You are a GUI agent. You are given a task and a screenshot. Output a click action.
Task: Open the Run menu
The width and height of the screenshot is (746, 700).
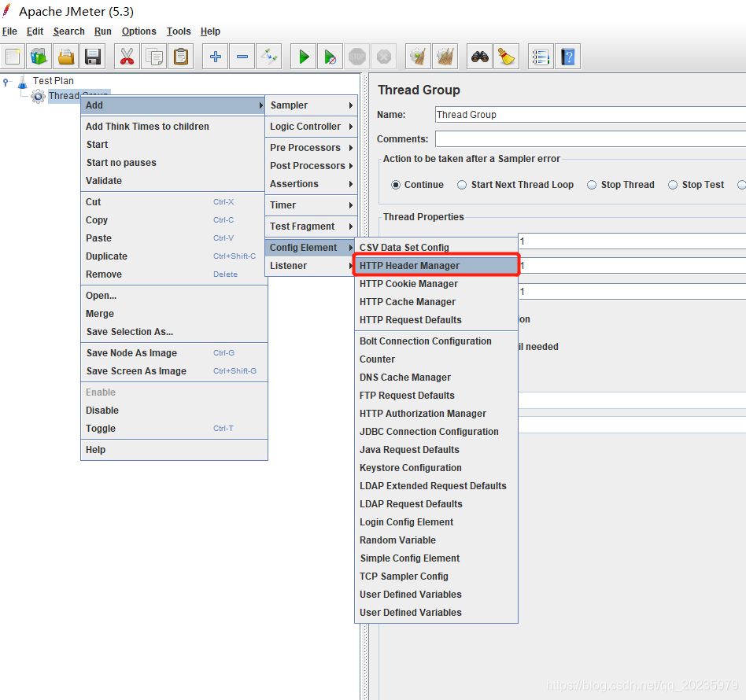(x=103, y=31)
